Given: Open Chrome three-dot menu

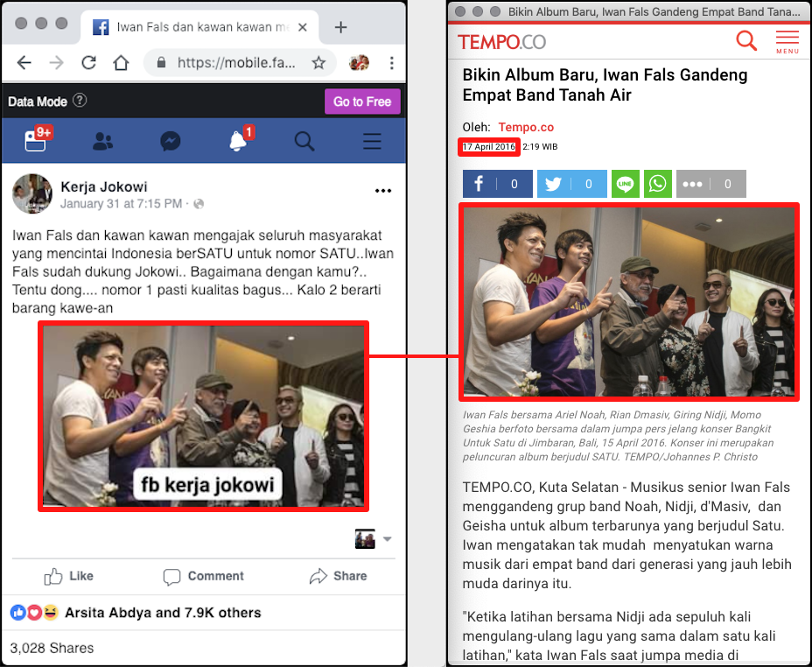Looking at the screenshot, I should [391, 63].
